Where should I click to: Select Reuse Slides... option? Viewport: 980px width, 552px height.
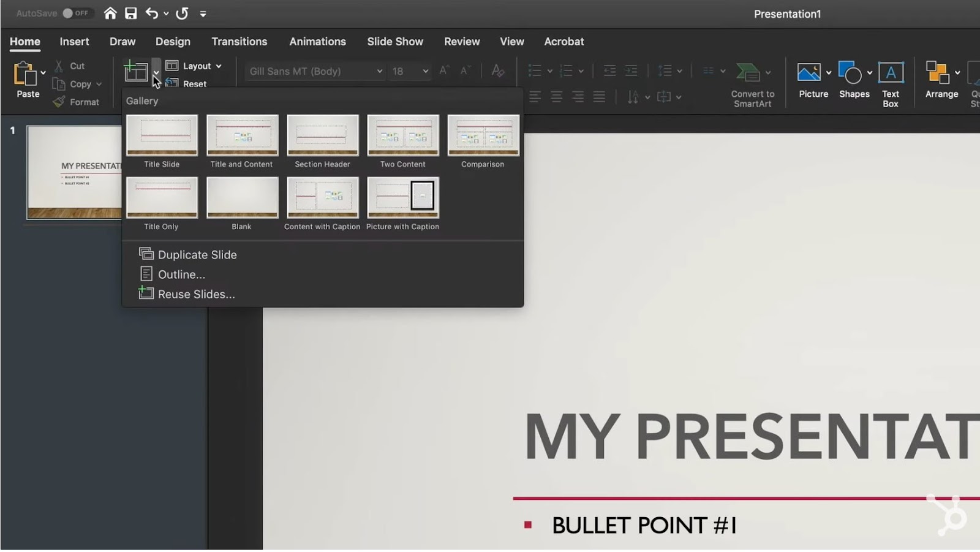[x=196, y=294]
